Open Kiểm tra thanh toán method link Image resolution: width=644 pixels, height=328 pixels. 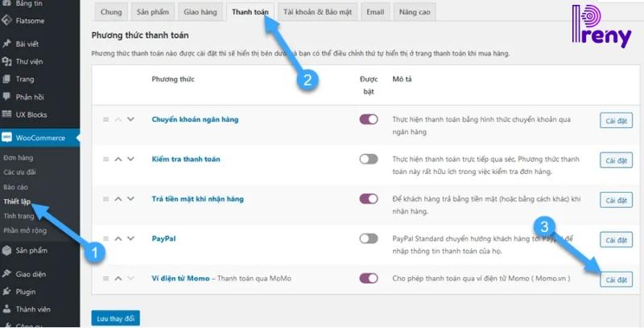[x=186, y=159]
